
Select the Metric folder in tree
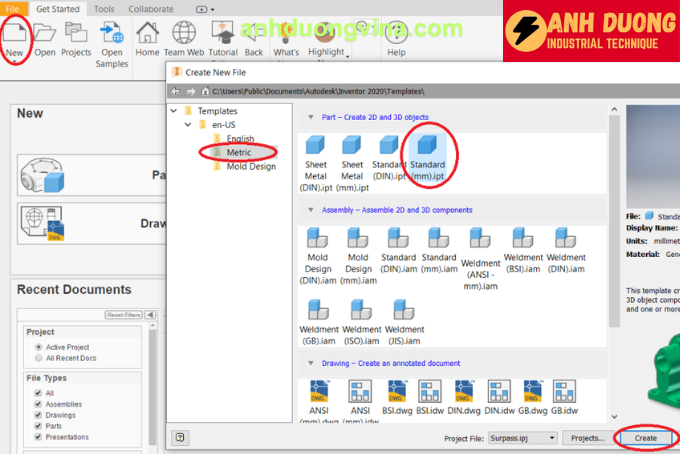coord(238,152)
